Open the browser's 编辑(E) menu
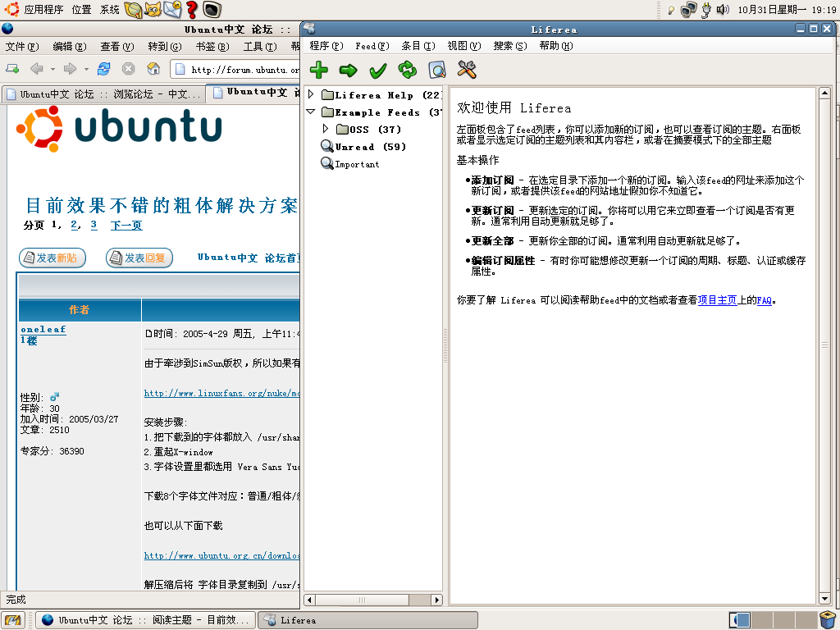This screenshot has width=840, height=630. [x=70, y=47]
